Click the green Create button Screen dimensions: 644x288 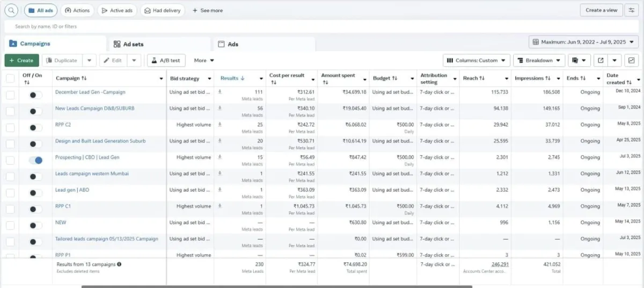[21, 61]
